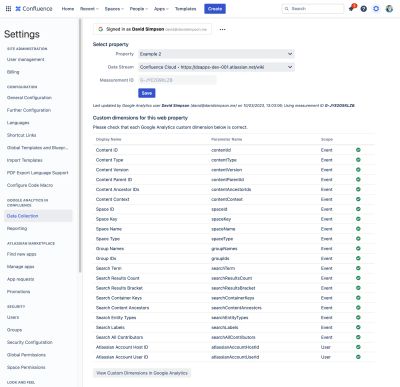
Task: Click the Measurement ID field
Action: pyautogui.click(x=177, y=80)
